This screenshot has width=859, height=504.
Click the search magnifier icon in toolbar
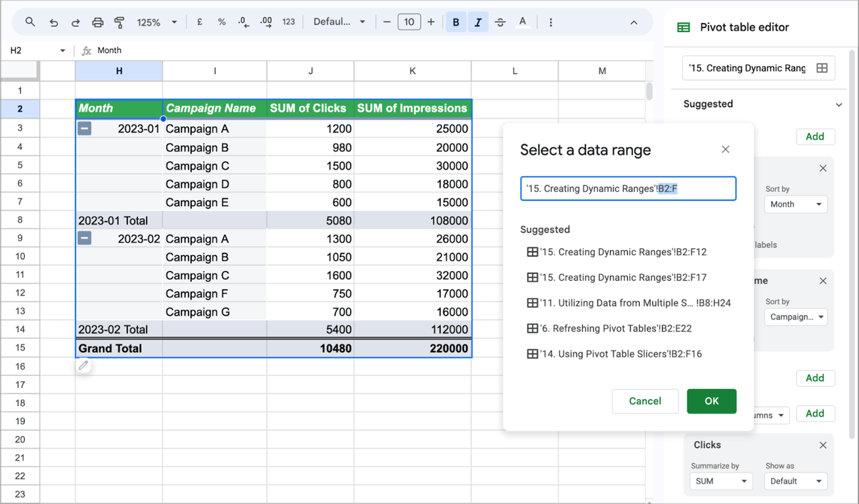tap(30, 22)
